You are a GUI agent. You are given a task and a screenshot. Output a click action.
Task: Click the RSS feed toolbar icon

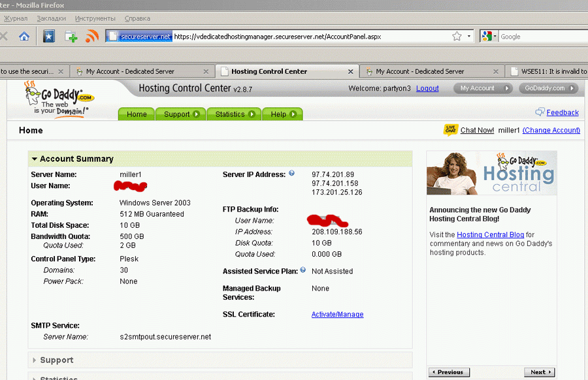92,37
